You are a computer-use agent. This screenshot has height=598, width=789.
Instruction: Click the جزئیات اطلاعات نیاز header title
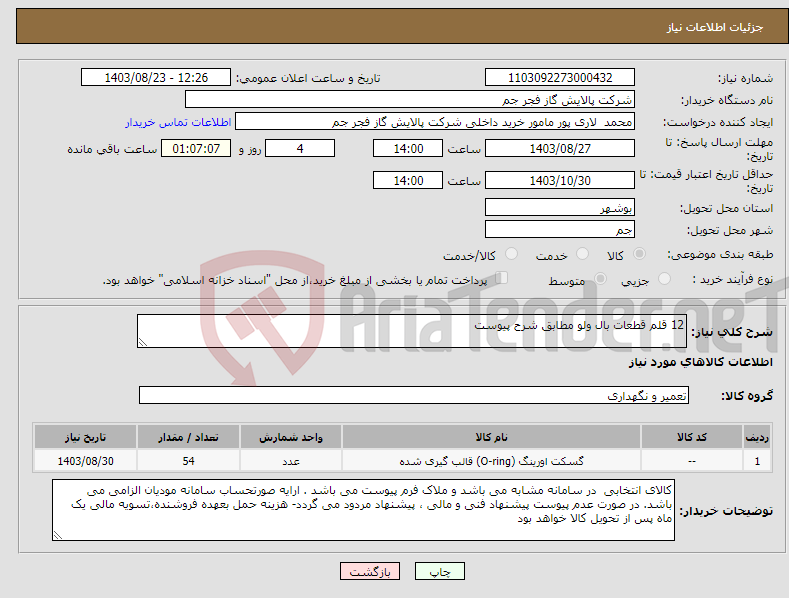[x=715, y=27]
